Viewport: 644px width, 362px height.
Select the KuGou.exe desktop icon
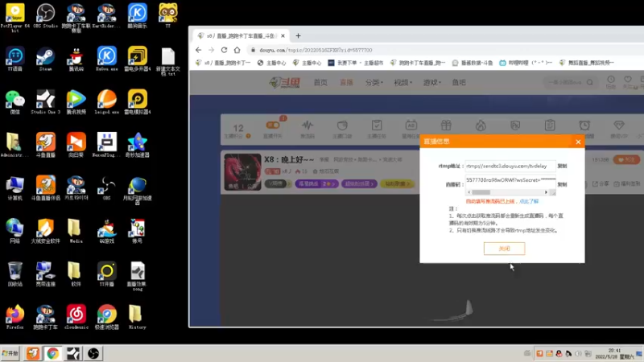coord(107,60)
